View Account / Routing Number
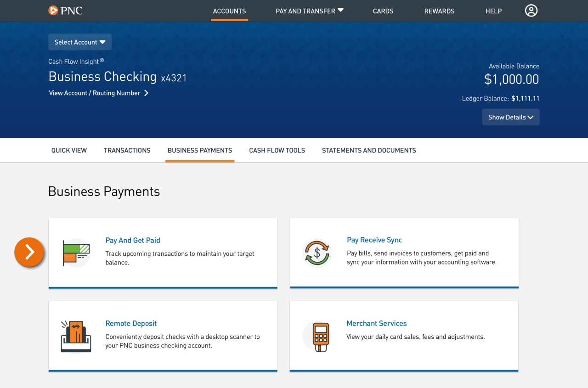 tap(94, 93)
